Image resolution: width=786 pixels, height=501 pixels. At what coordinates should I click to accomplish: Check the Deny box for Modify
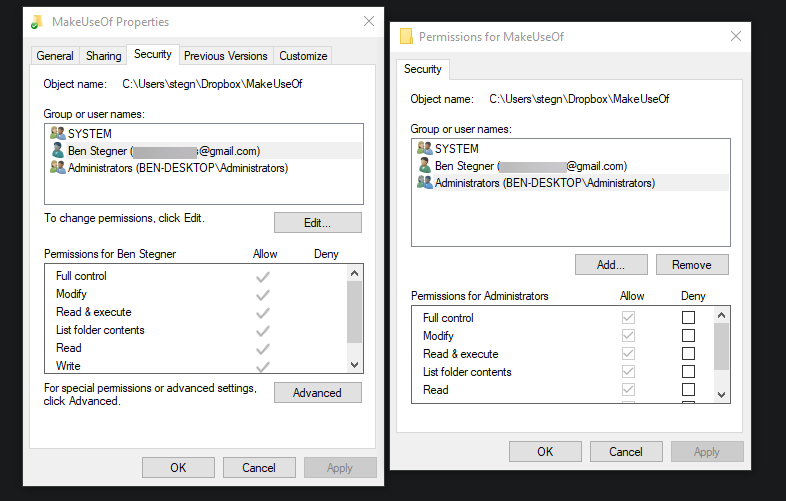tap(688, 336)
